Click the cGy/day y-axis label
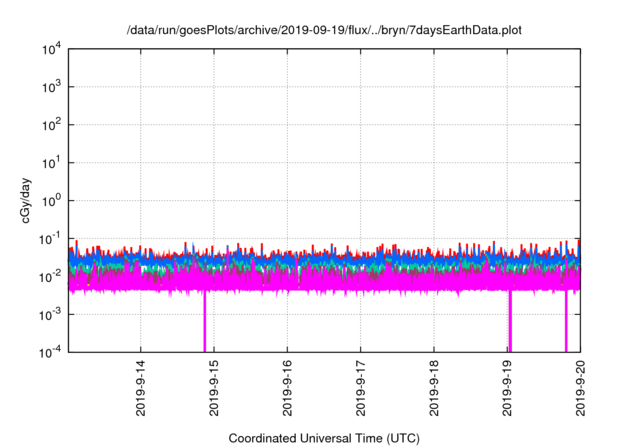Screen dimensions: 640x448 pos(25,200)
